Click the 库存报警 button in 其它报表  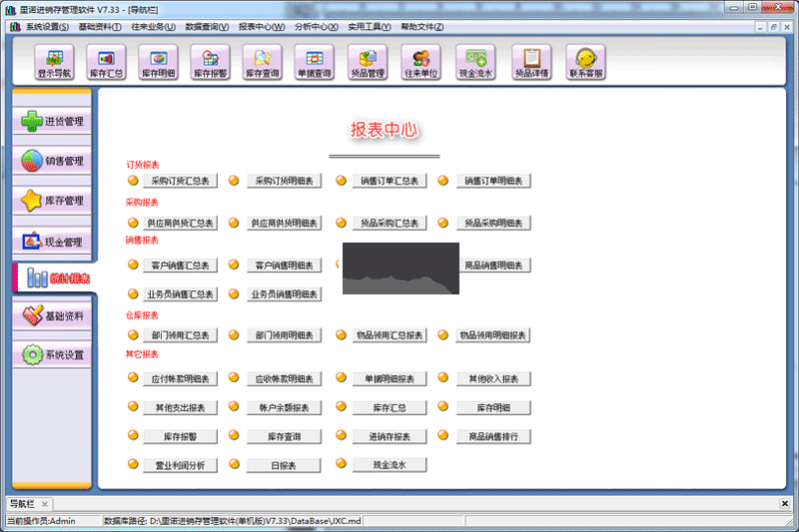pos(181,436)
